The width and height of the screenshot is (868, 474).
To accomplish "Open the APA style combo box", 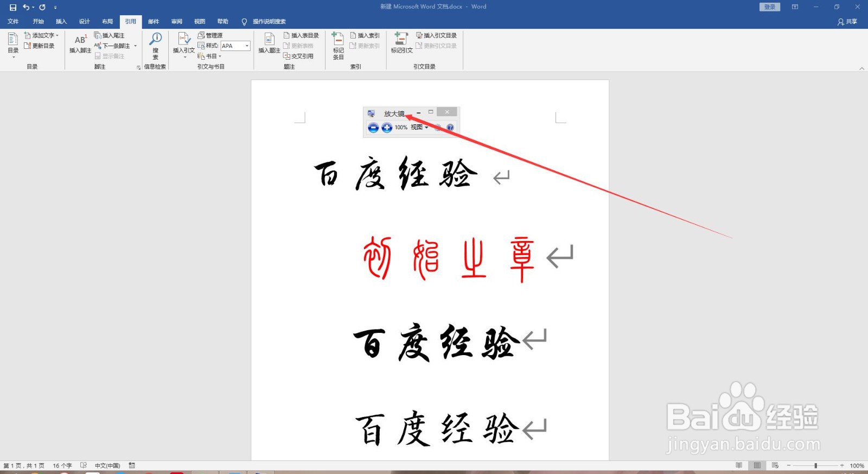I will [235, 46].
